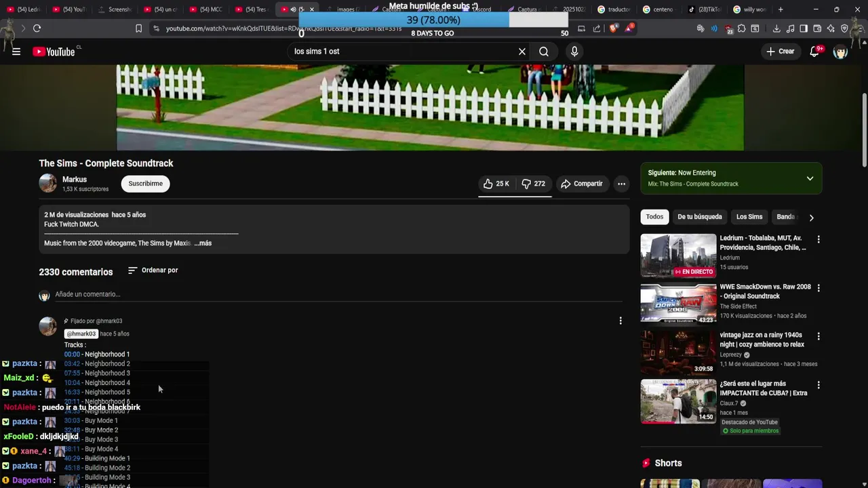Screen dimensions: 868x488
Task: Open the Brave Wallet icon
Action: 817,28
